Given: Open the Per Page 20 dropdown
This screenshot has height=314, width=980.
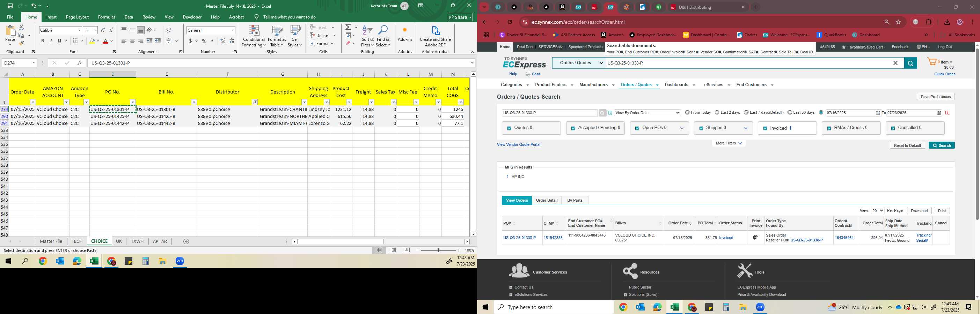Looking at the screenshot, I should [x=878, y=211].
